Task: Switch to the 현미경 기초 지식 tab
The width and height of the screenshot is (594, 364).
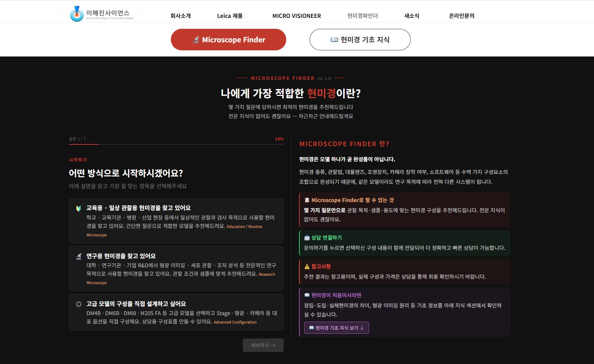Action: (360, 40)
